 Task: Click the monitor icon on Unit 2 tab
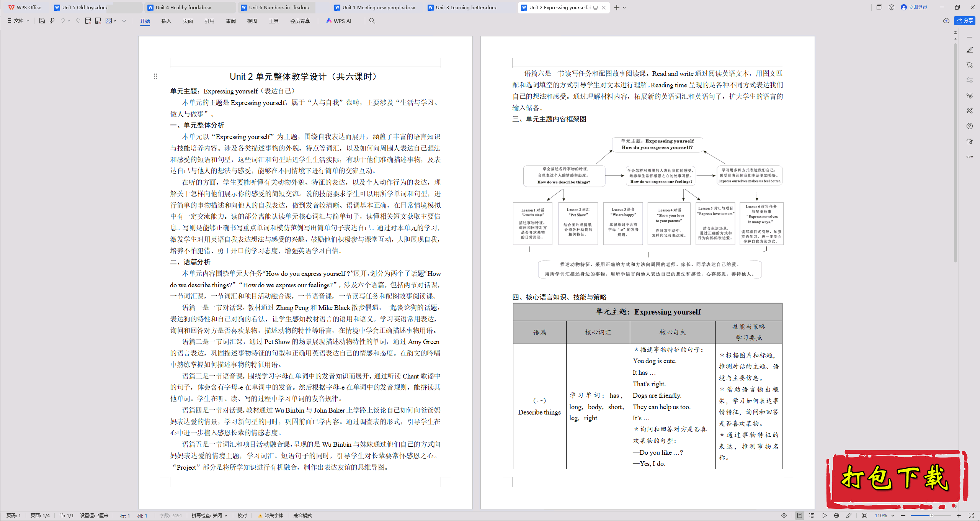coord(596,7)
